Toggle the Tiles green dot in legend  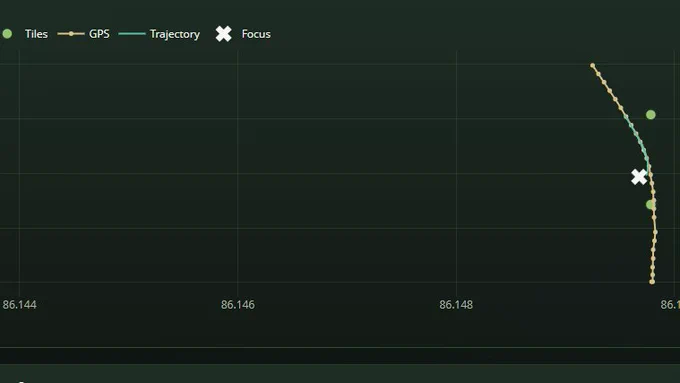(7, 34)
